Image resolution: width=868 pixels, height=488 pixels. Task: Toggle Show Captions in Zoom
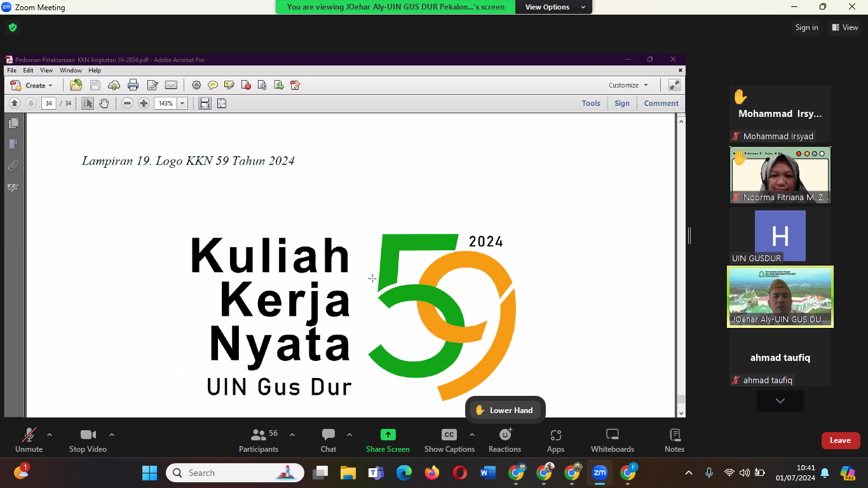[449, 440]
